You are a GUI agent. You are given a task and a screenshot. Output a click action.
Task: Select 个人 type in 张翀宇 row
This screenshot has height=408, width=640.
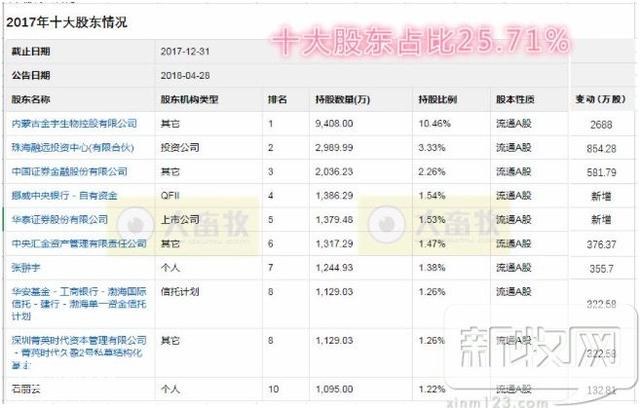tap(170, 268)
